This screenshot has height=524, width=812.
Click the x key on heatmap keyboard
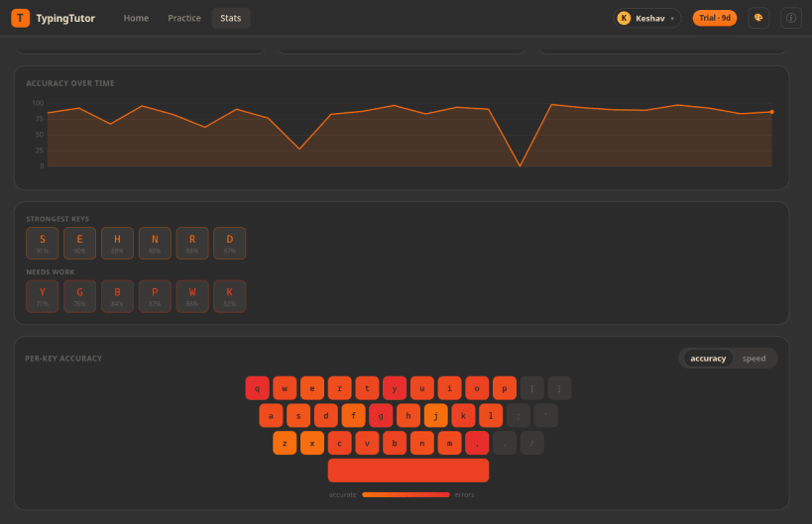pyautogui.click(x=312, y=444)
